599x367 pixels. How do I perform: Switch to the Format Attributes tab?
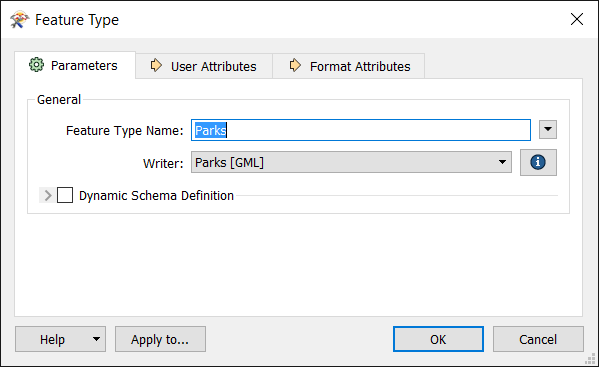348,66
